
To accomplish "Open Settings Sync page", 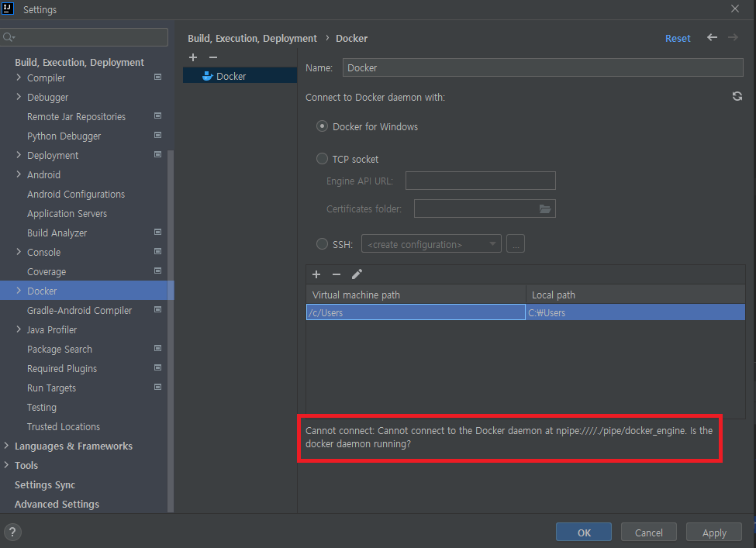I will (45, 485).
